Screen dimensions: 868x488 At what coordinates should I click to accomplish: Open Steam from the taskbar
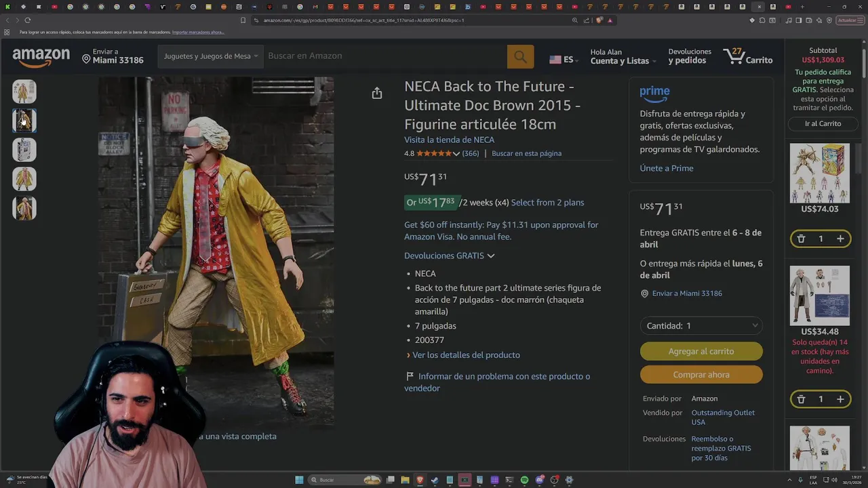(435, 480)
